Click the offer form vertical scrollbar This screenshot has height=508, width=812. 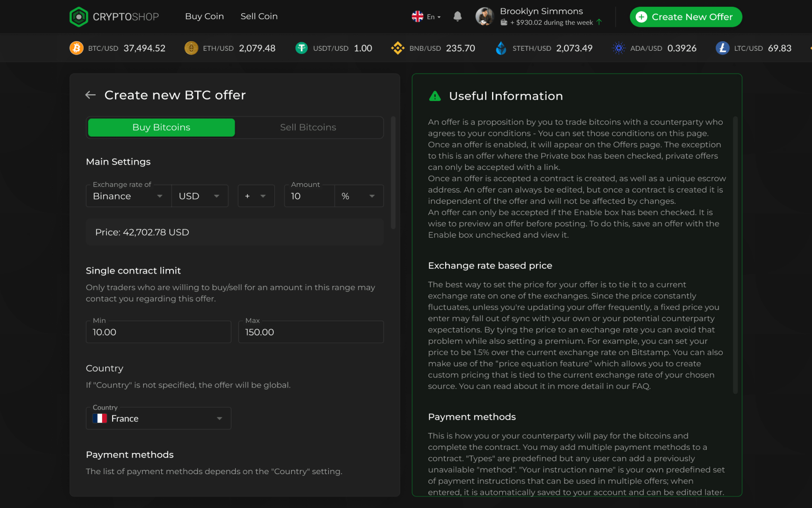pyautogui.click(x=393, y=173)
